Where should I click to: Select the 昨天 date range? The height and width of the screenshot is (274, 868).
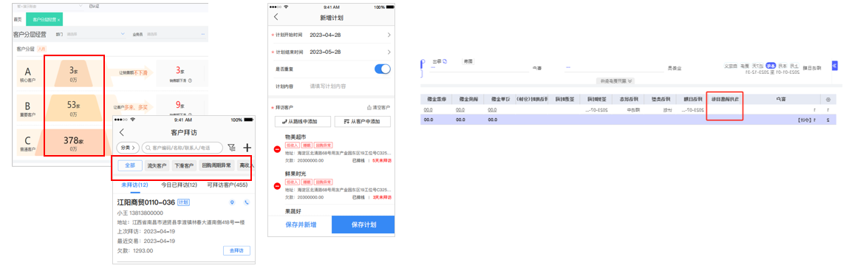745,65
